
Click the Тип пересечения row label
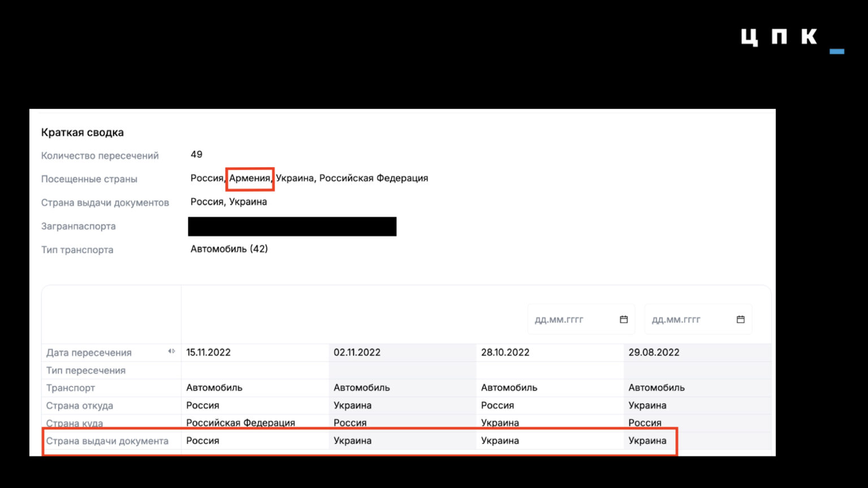(x=86, y=371)
